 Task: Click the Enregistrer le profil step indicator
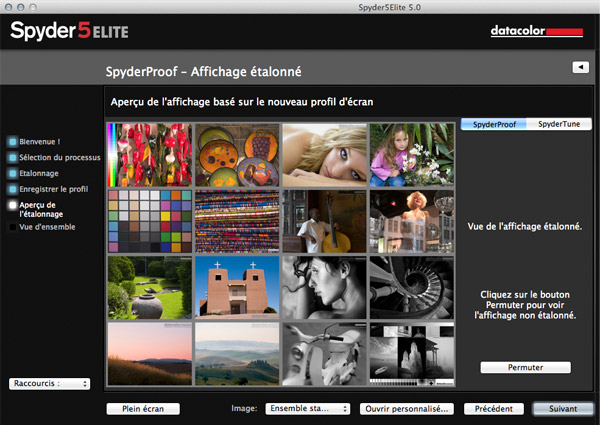(x=13, y=189)
